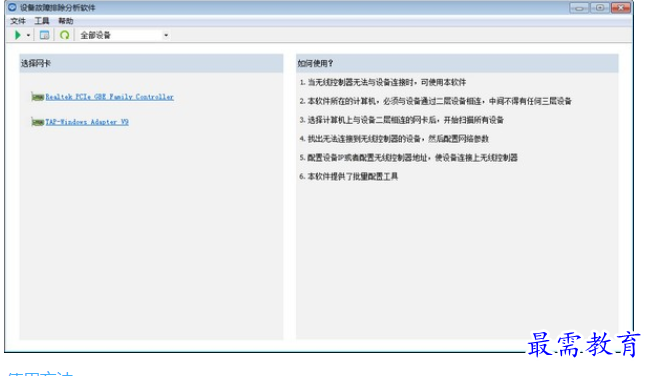Open the 帮助 menu

tap(65, 21)
